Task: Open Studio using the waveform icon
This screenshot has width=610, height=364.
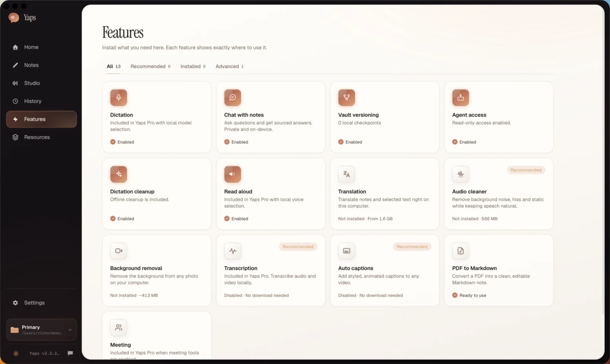Action: [15, 83]
